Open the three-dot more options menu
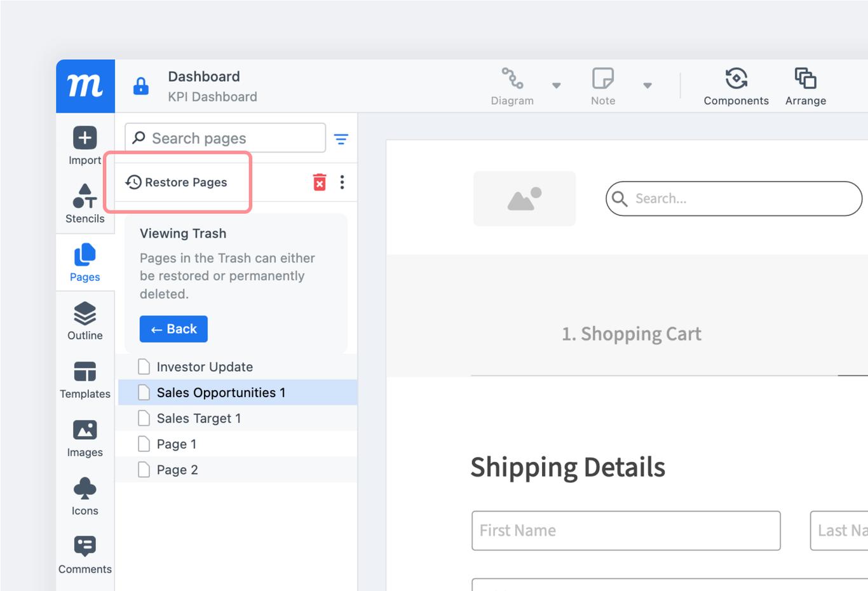Viewport: 868px width, 591px height. (342, 182)
